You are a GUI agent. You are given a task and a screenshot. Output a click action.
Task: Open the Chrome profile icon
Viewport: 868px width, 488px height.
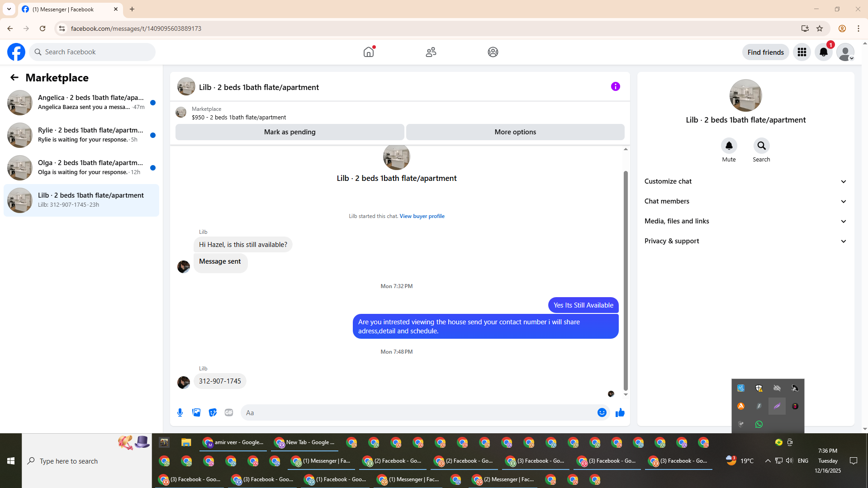point(842,28)
